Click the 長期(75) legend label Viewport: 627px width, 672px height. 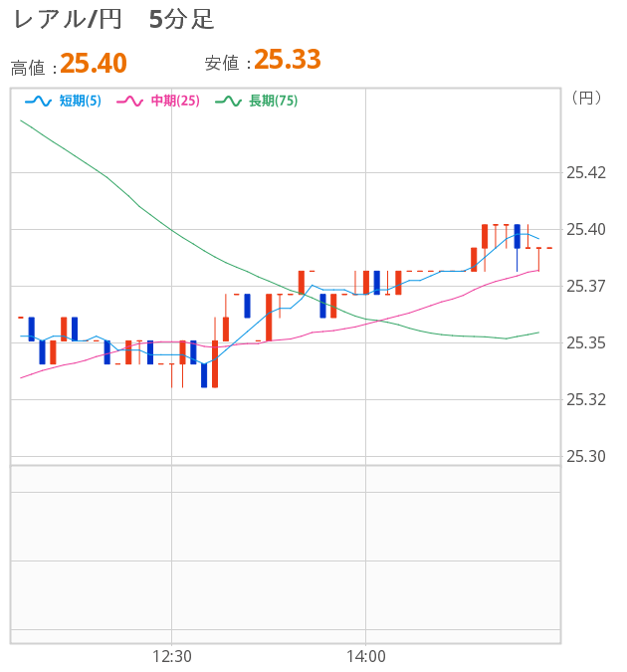tap(274, 102)
